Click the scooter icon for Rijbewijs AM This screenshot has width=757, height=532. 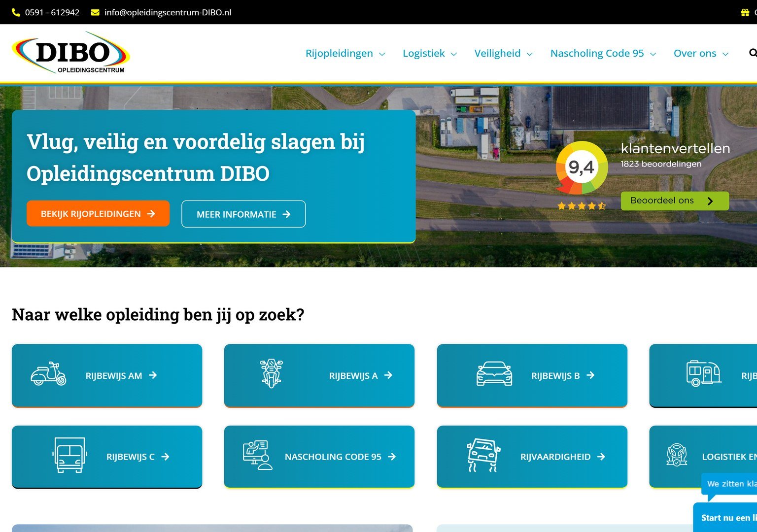coord(48,374)
